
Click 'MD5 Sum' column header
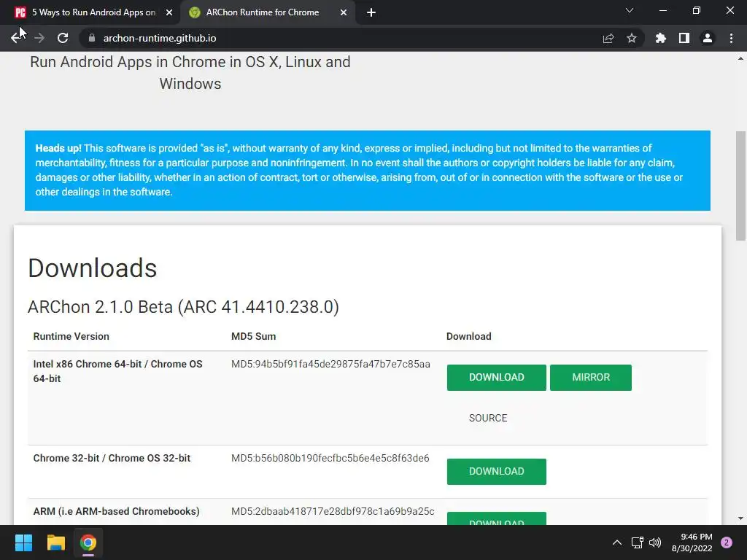pos(253,336)
